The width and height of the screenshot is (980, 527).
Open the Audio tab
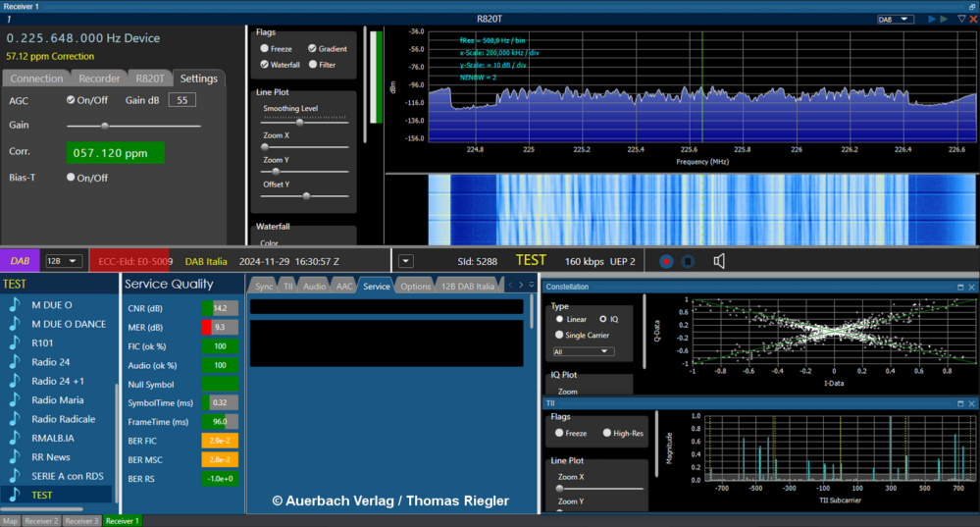pos(314,287)
